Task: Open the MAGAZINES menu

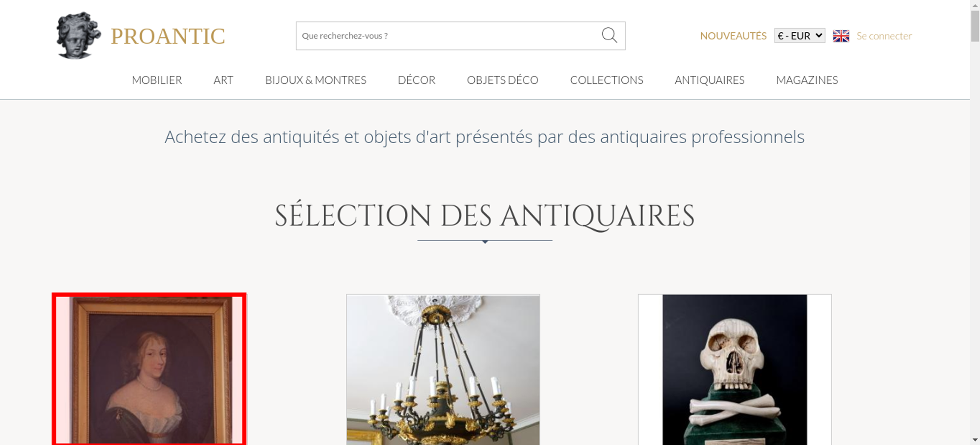Action: click(x=807, y=80)
